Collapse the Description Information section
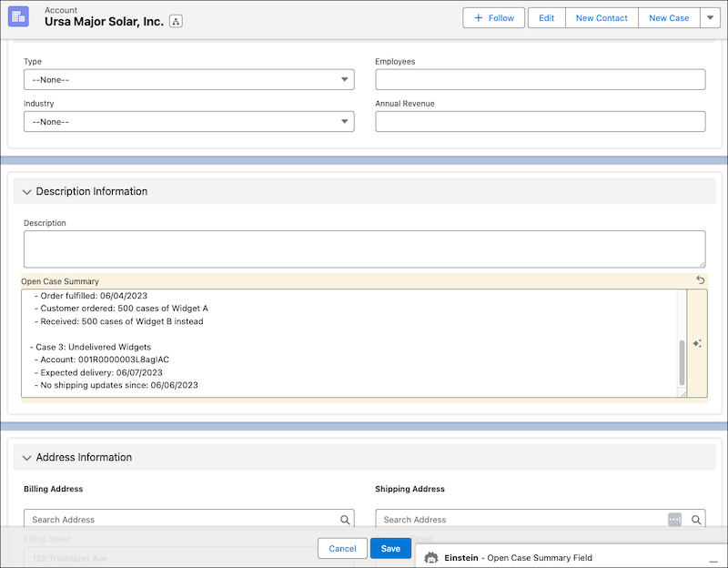 point(27,192)
